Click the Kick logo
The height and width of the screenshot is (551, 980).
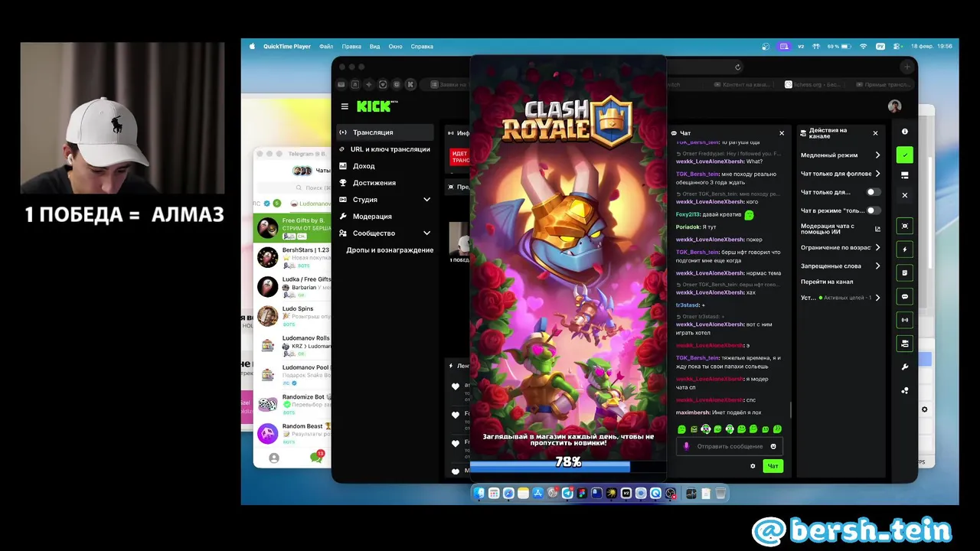(374, 106)
